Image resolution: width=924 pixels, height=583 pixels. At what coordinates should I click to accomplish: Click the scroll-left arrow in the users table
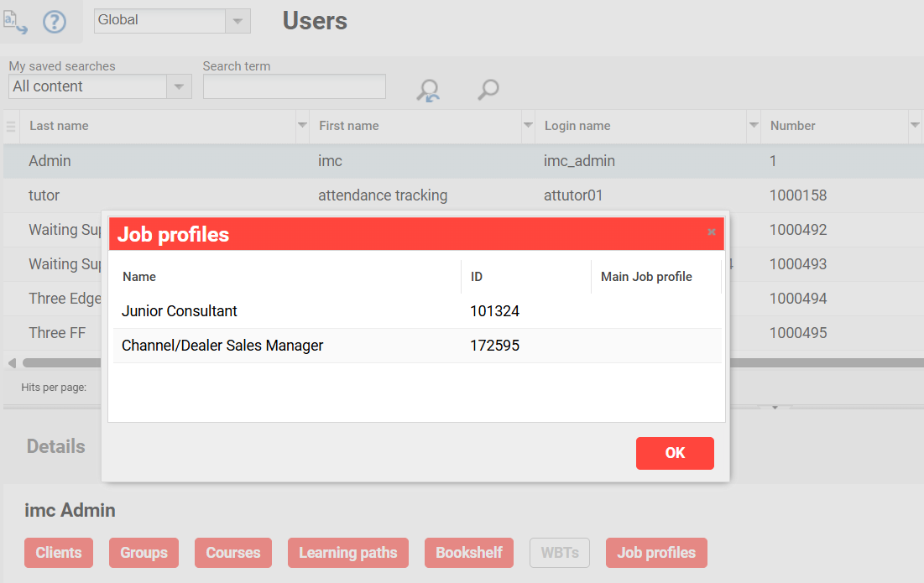12,362
